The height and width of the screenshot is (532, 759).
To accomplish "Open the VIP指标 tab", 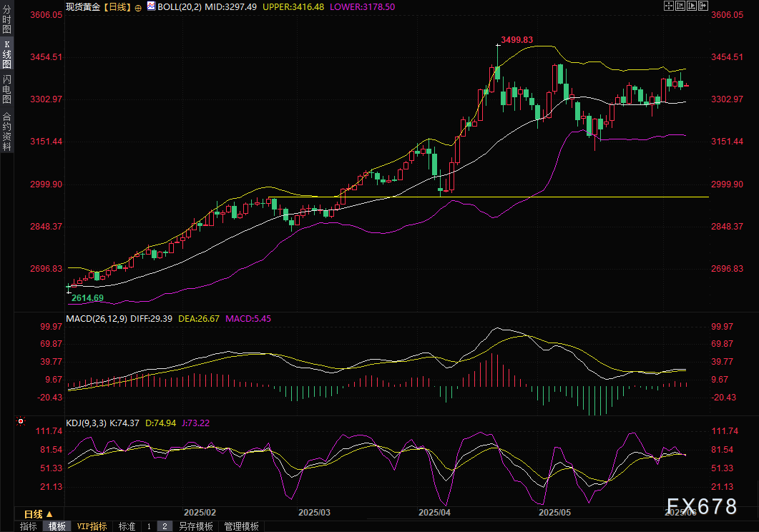I will tap(92, 526).
